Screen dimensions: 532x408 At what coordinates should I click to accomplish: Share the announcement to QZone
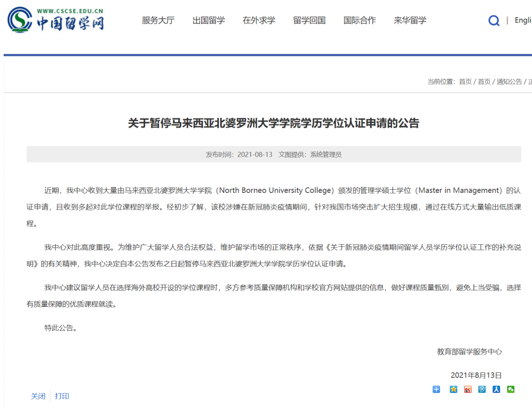453,389
